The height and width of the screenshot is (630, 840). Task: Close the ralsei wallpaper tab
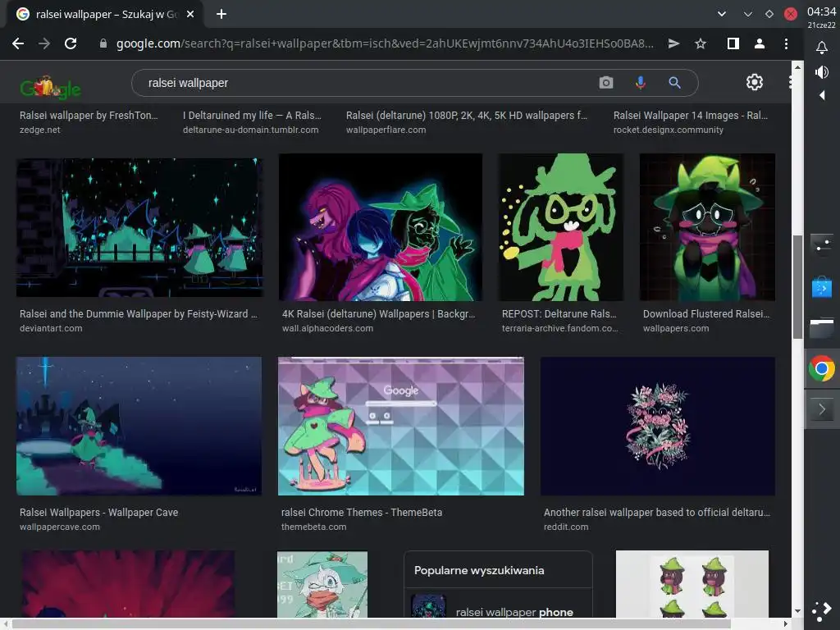point(190,15)
